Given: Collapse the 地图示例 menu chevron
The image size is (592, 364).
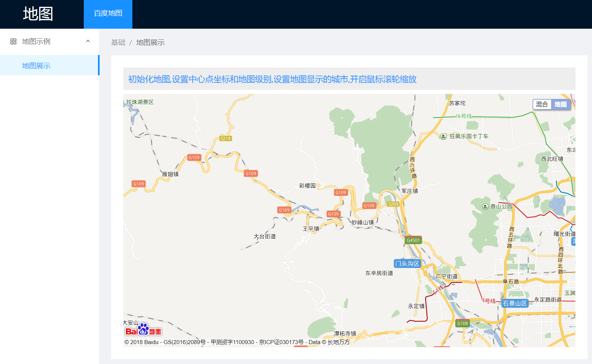Looking at the screenshot, I should click(88, 41).
